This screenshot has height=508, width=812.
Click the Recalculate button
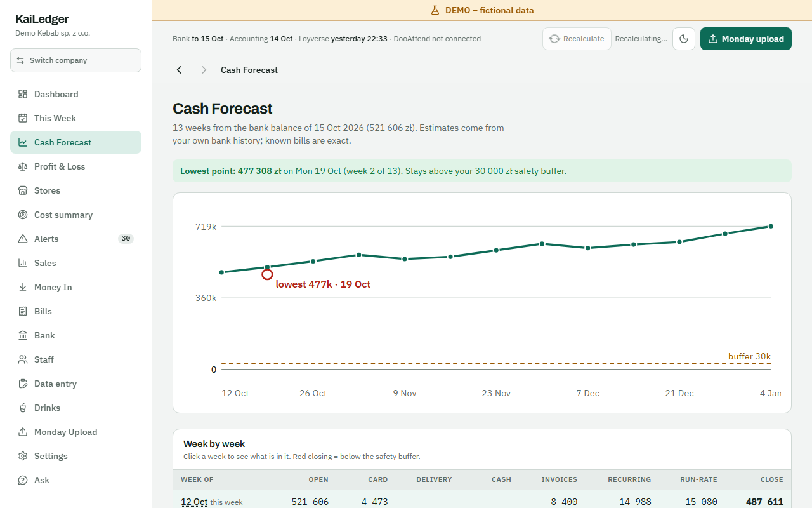coord(577,39)
